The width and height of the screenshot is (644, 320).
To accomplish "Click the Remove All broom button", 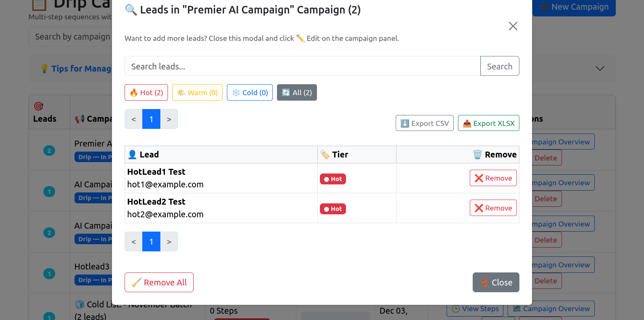I will point(159,283).
